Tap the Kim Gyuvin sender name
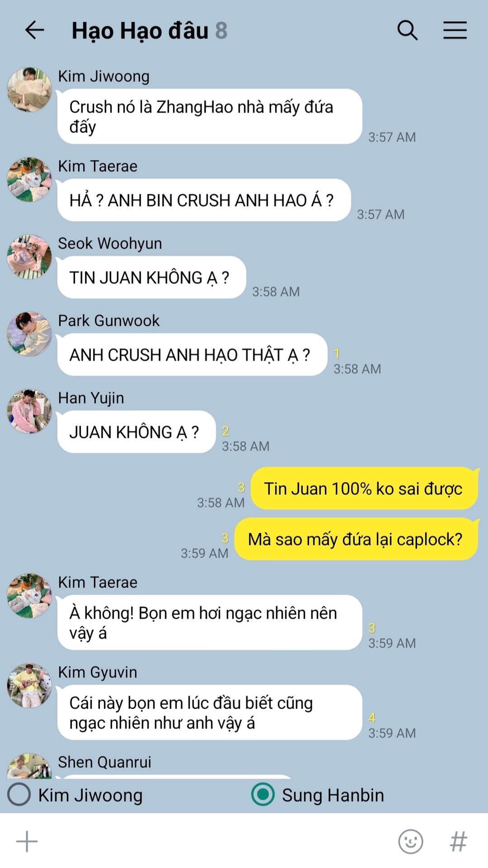 97,672
